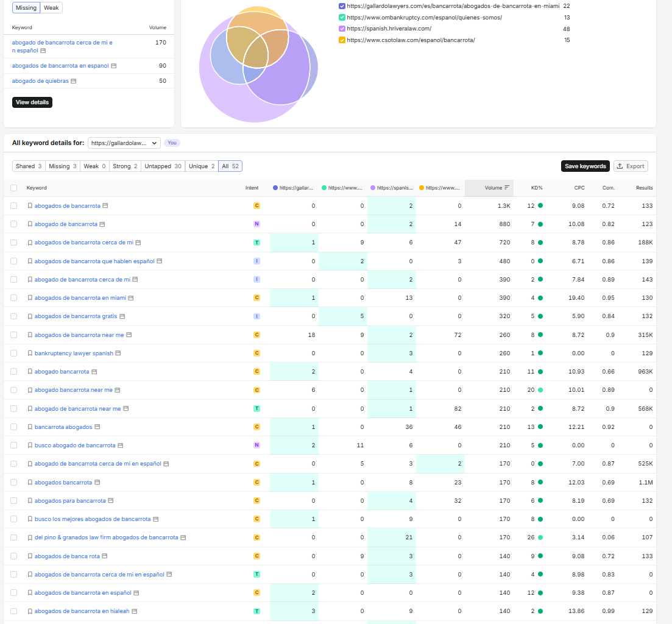Click bookmark icon for 'abogados de bancarrota en miami'

click(30, 298)
